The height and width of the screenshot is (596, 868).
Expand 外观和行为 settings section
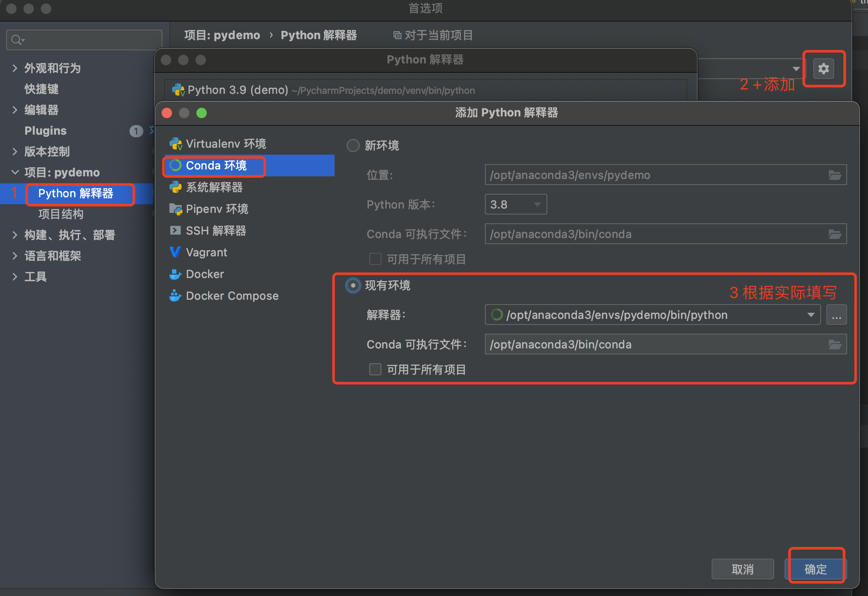(x=15, y=68)
